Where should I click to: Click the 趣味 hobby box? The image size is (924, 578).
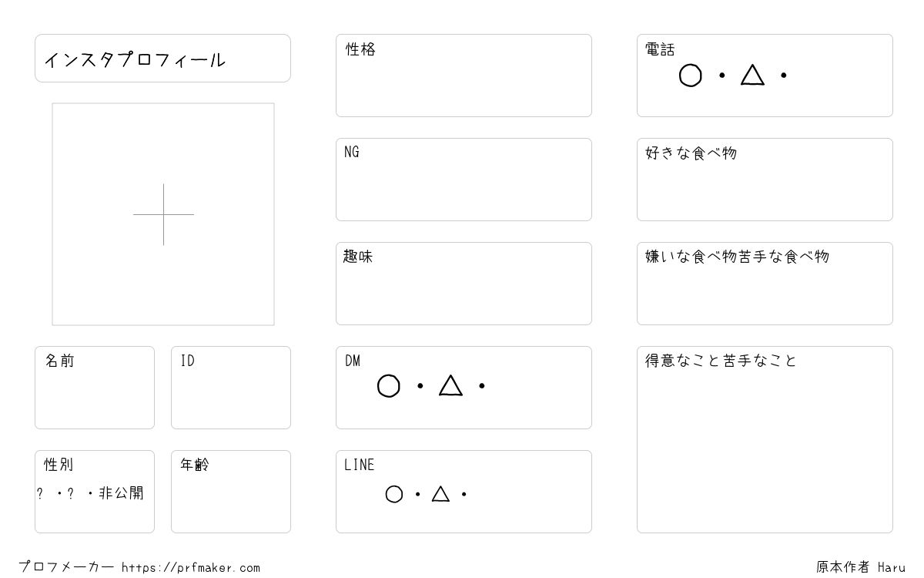[464, 284]
